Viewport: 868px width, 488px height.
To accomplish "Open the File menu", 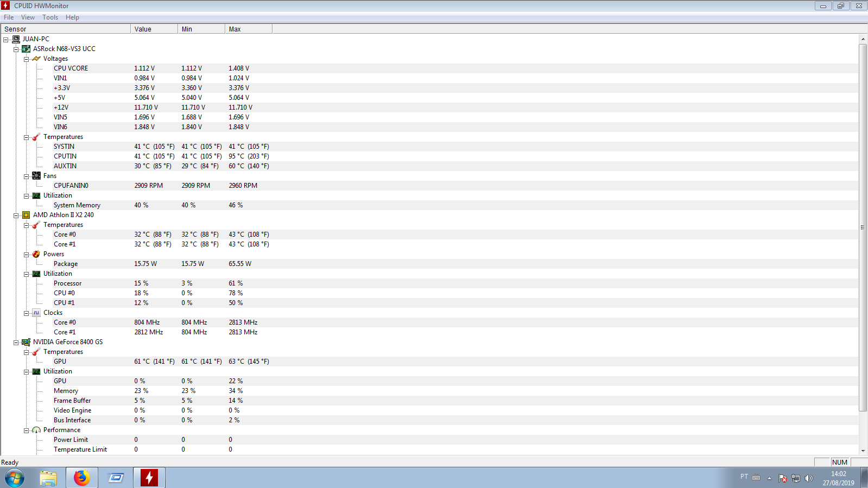I will (x=9, y=17).
